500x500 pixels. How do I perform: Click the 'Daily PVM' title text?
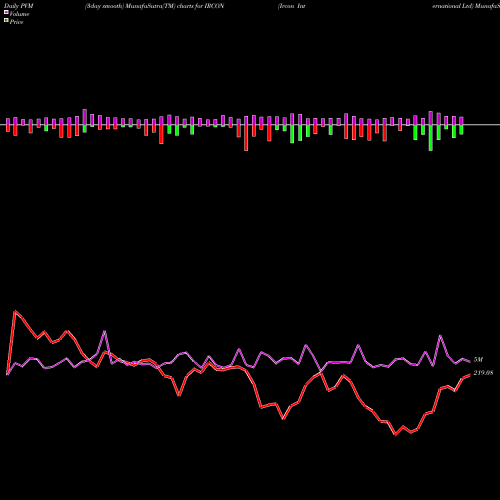[19, 6]
